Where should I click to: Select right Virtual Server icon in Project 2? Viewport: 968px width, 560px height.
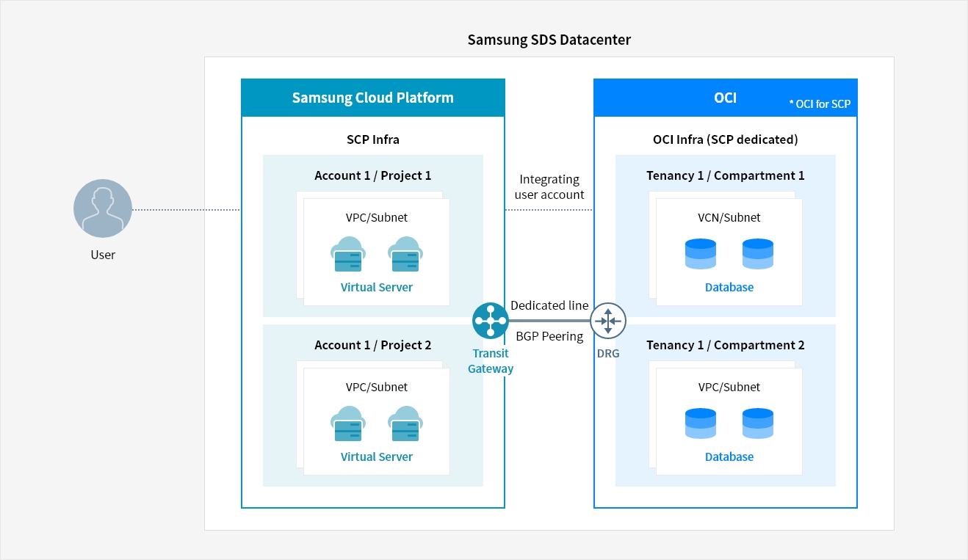tap(405, 423)
